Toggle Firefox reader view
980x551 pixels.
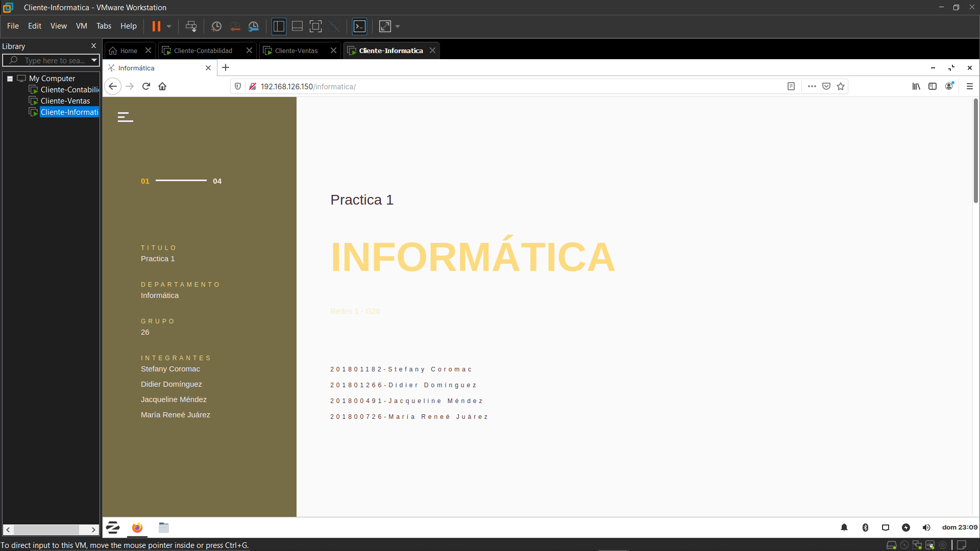(x=791, y=86)
